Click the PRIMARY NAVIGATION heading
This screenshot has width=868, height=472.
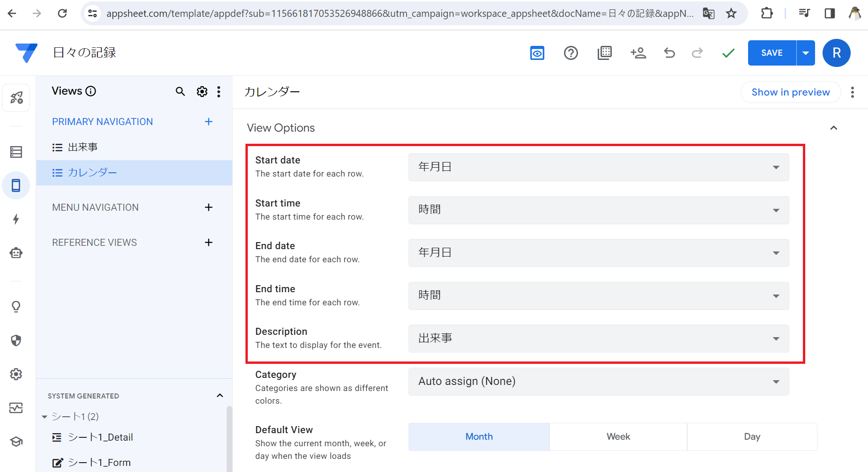[x=103, y=122]
